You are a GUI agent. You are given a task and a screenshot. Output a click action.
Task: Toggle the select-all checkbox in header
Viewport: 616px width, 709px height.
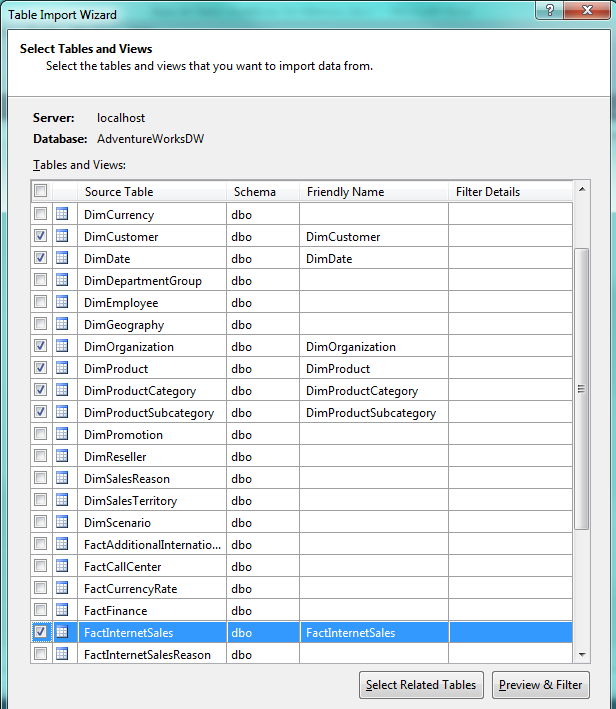40,191
